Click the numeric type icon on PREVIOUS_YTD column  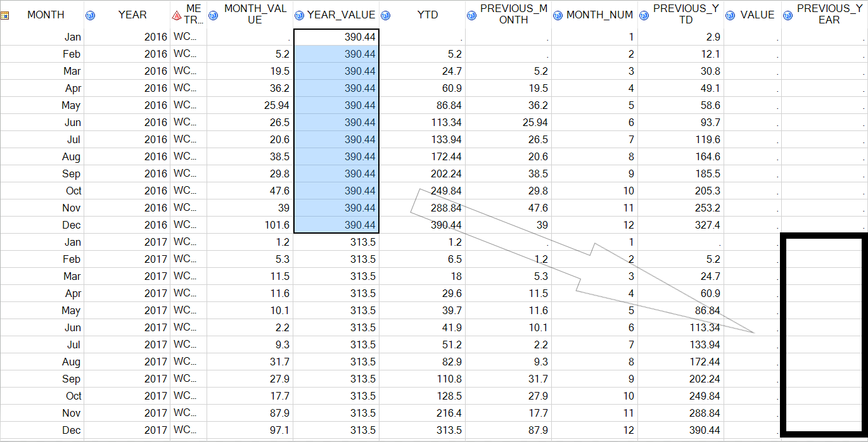coord(644,15)
